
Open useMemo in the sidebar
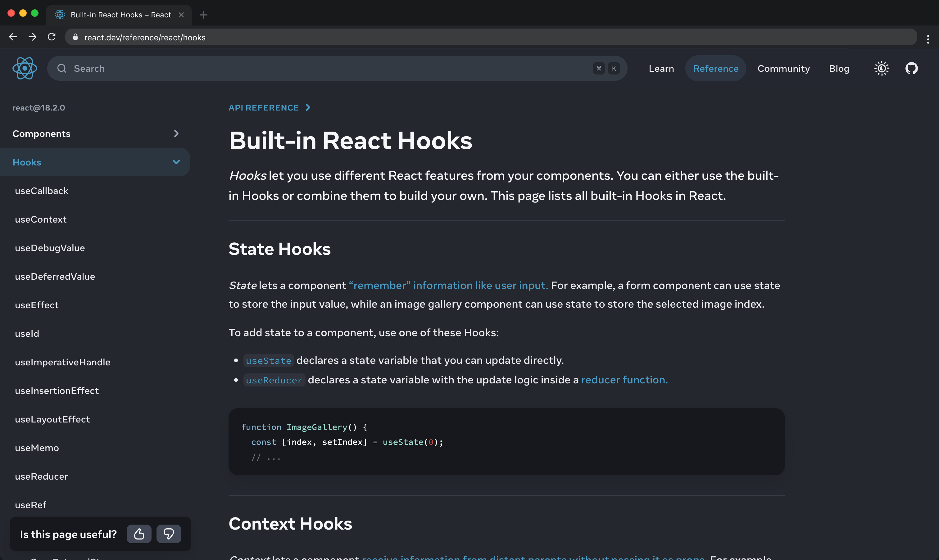click(37, 448)
